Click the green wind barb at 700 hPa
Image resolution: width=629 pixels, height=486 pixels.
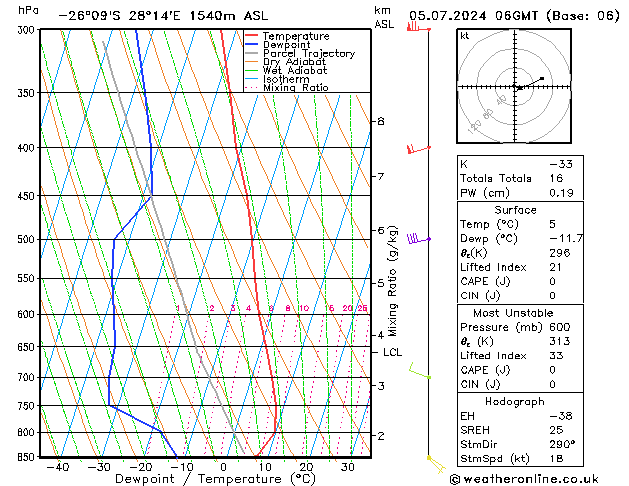click(420, 371)
